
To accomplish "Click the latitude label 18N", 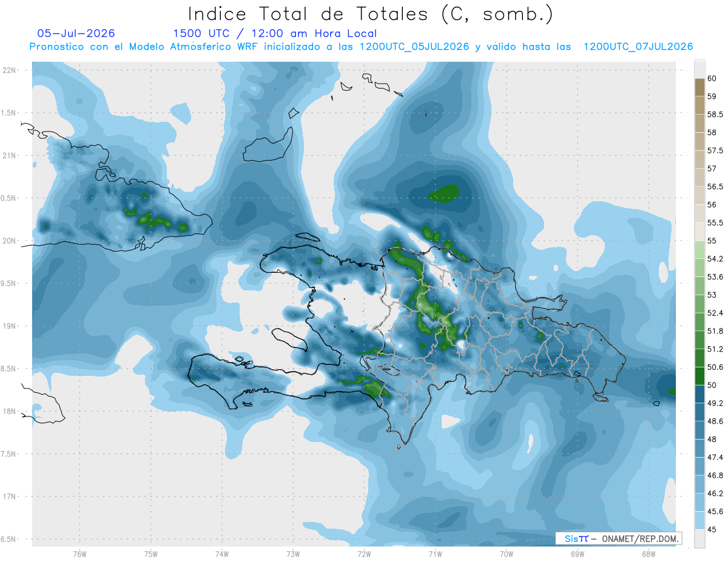I will click(10, 412).
